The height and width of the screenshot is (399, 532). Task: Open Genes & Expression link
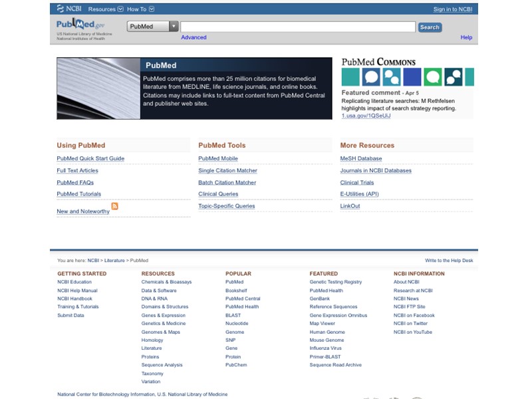[164, 315]
